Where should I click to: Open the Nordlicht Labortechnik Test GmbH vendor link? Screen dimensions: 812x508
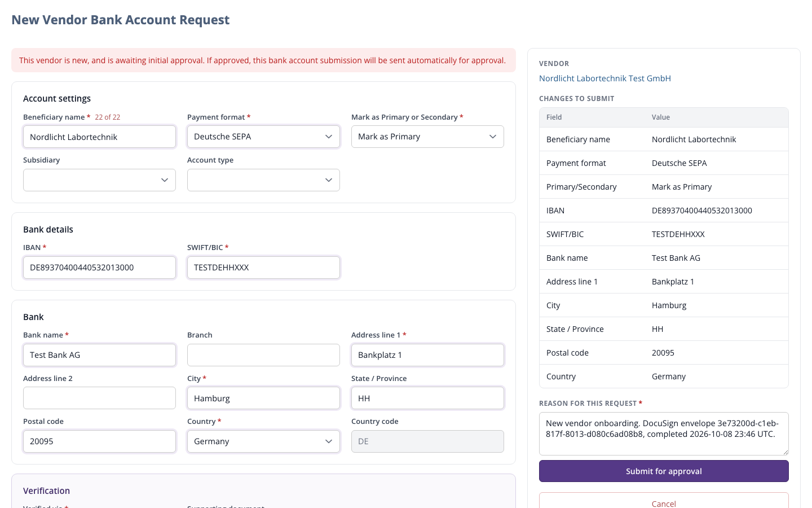(605, 78)
